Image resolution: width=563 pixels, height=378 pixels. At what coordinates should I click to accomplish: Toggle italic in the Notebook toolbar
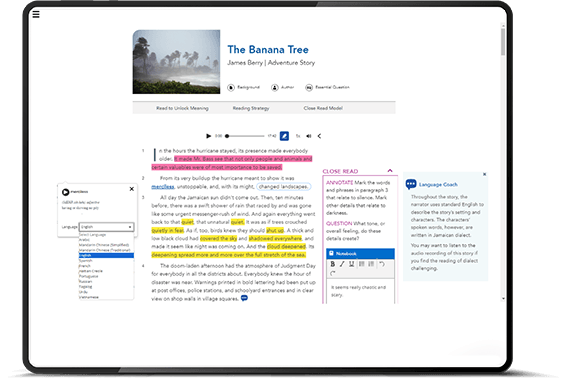[x=342, y=264]
